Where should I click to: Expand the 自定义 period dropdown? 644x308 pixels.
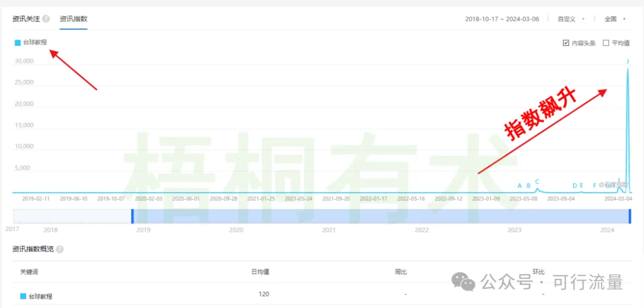tap(571, 19)
